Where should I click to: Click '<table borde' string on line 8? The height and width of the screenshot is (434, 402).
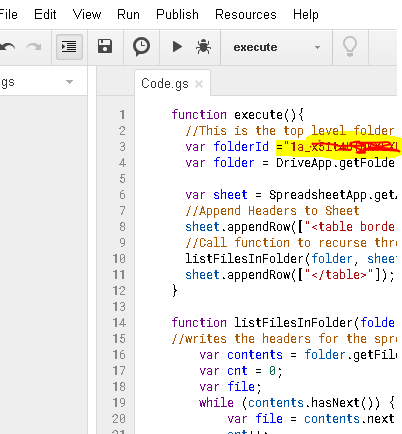click(x=350, y=227)
